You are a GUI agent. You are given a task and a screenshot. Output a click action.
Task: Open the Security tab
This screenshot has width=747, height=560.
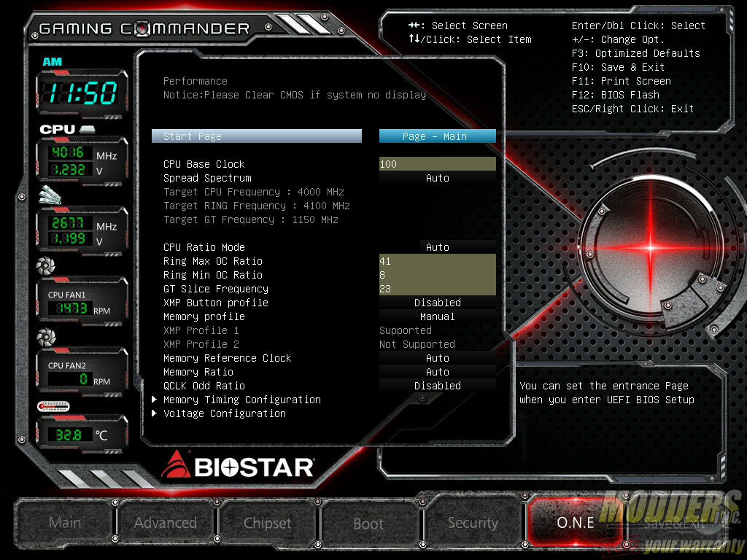[x=473, y=522]
